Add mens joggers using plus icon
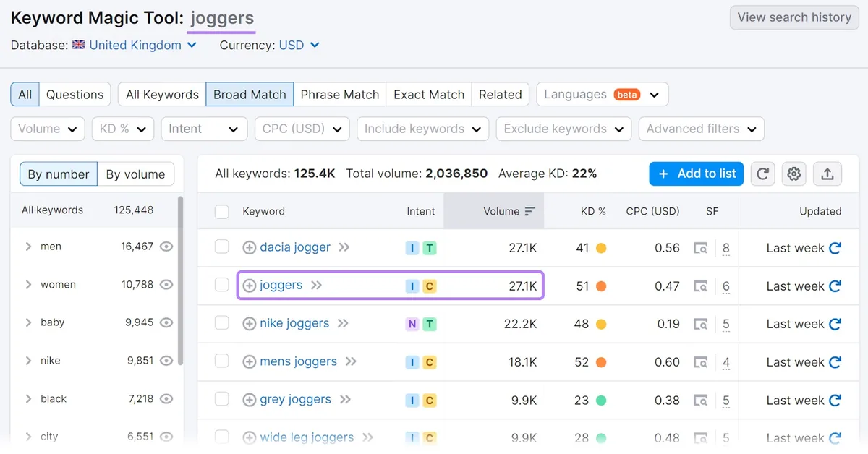868x454 pixels. pyautogui.click(x=249, y=361)
